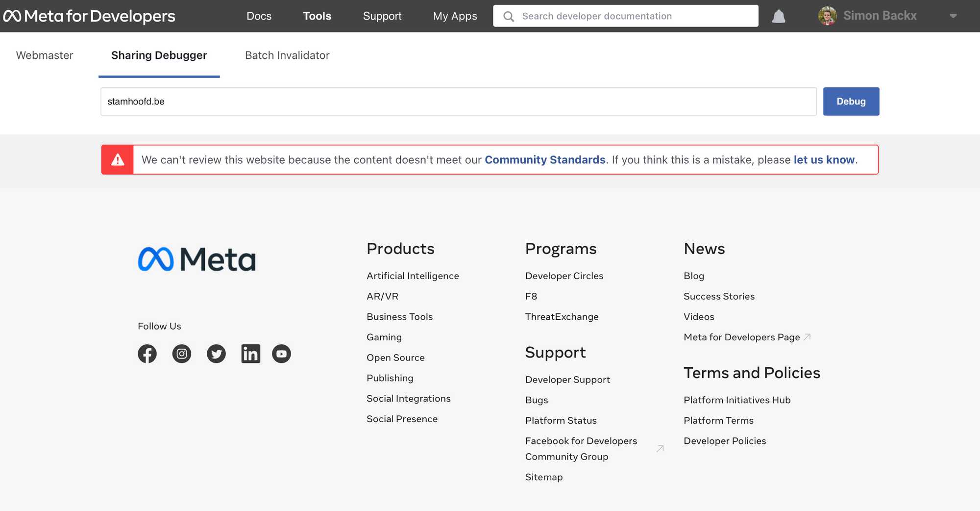Open the Blog link
This screenshot has height=511, width=980.
pyautogui.click(x=694, y=276)
